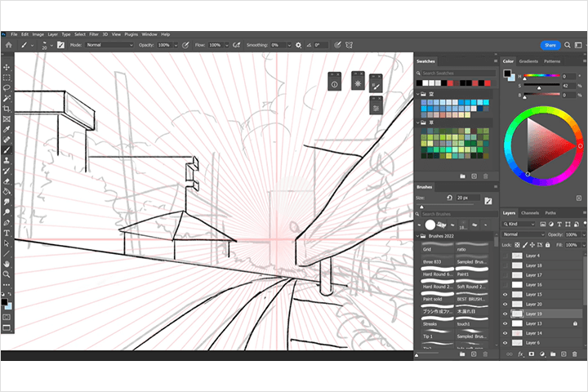Collapse the Brushes 2022 folder
Image resolution: width=588 pixels, height=392 pixels.
point(418,236)
